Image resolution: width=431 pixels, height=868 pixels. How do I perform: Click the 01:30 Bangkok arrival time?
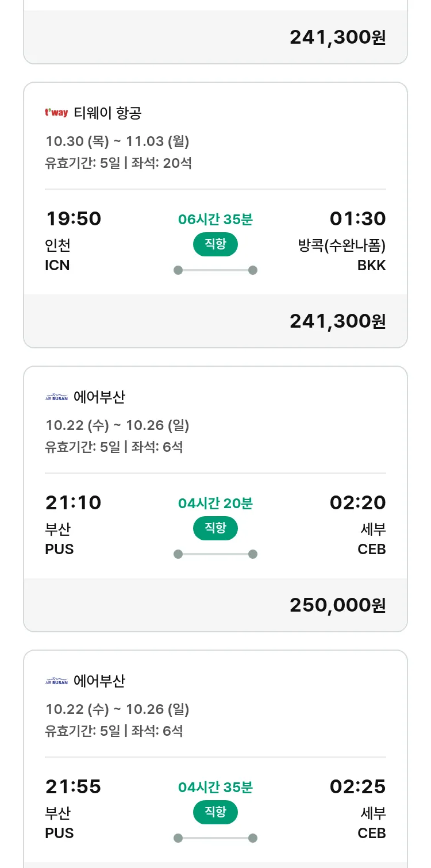pos(357,219)
